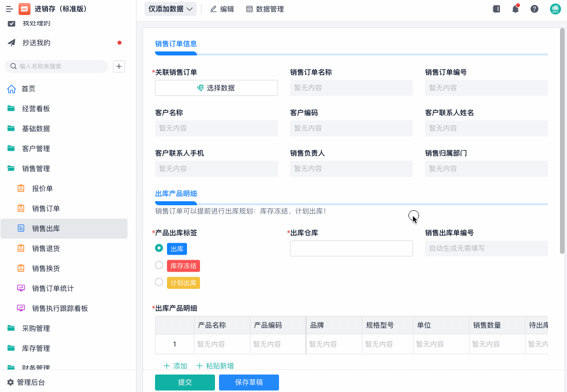567x392 pixels.
Task: Click the 销售执行跟踪看板 dashboard icon
Action: tap(21, 308)
